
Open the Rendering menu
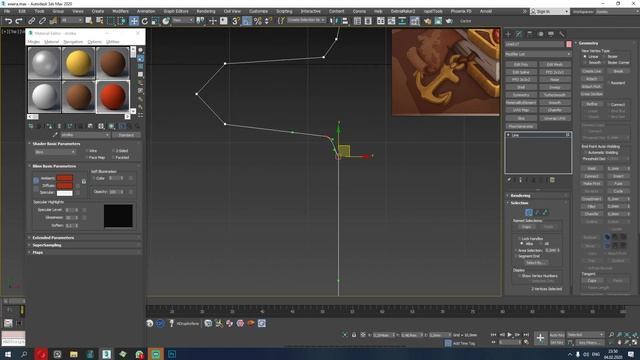point(206,11)
